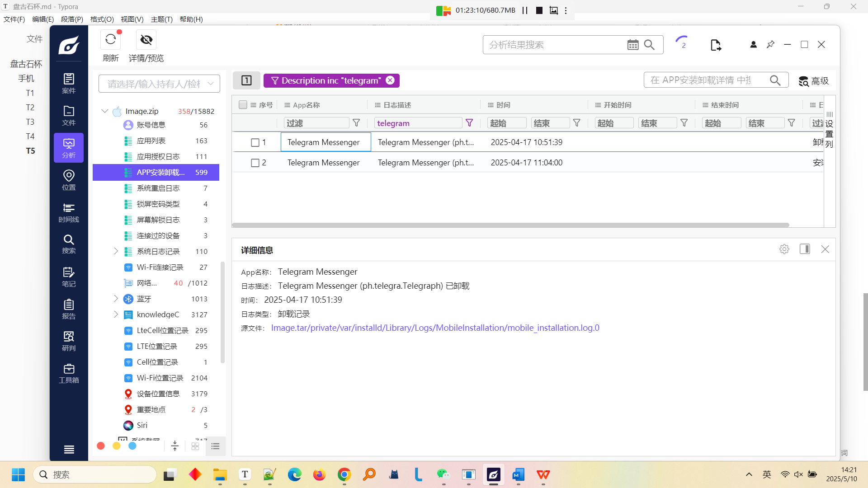Open the 搜索 (Search) sidebar section
This screenshot has height=488, width=868.
point(69,244)
